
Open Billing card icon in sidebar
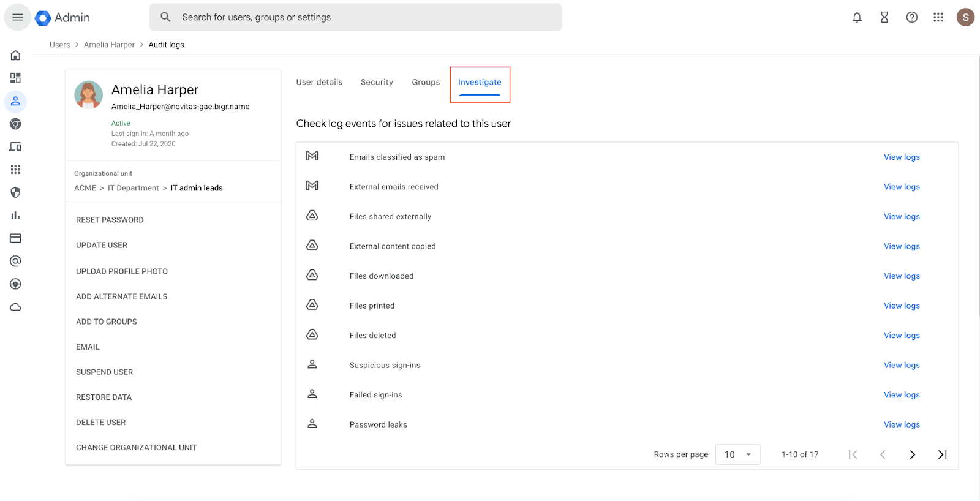15,238
